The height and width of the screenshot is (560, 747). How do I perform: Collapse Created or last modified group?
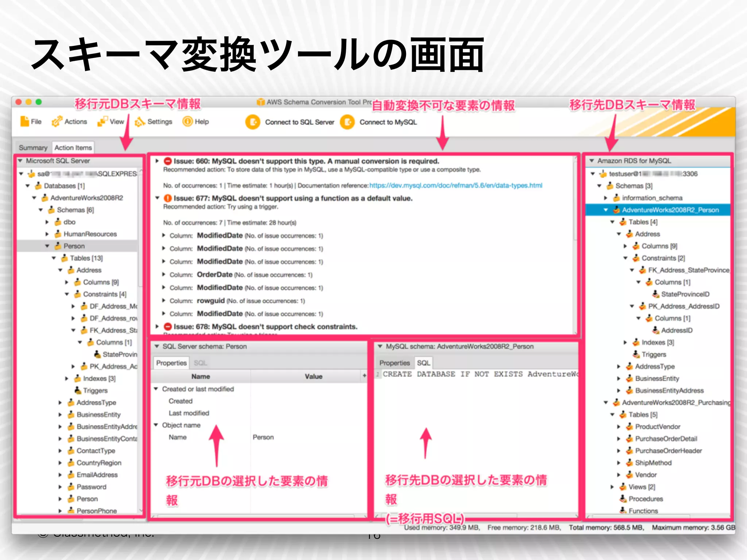tap(156, 389)
